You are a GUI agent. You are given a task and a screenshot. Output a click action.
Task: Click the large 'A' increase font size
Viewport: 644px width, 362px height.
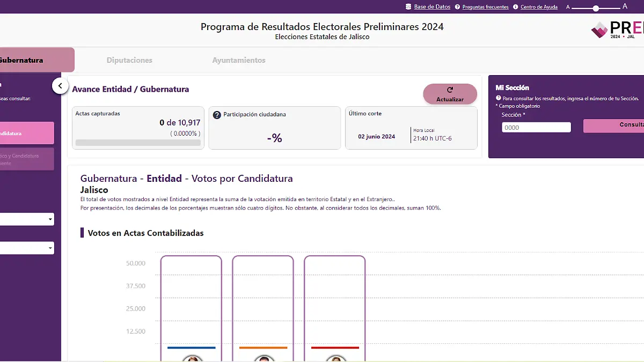[x=625, y=6]
